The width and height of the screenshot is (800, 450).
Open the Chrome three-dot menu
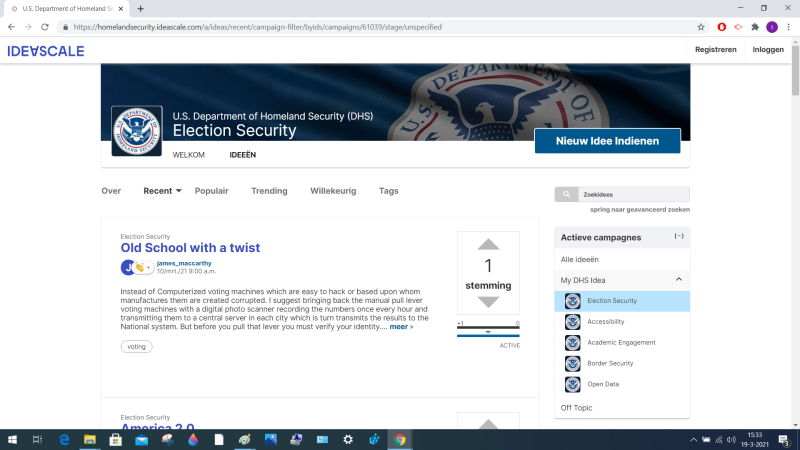[788, 27]
